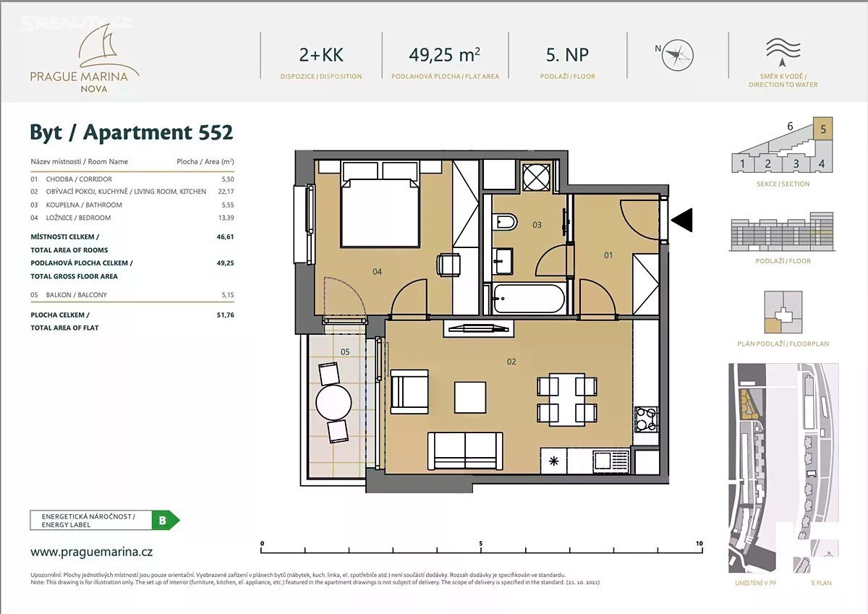The height and width of the screenshot is (614, 868).
Task: Click the bathtub in the bathroom
Action: pos(527,299)
